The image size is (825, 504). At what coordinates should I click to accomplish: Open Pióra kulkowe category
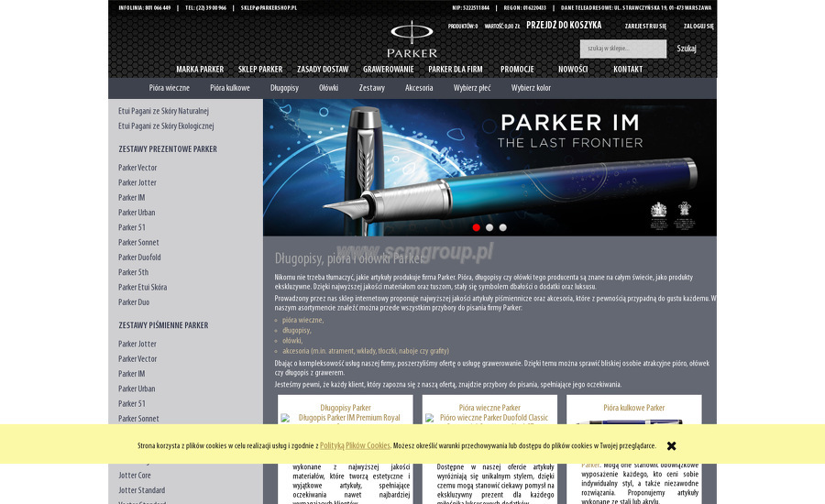tap(230, 88)
